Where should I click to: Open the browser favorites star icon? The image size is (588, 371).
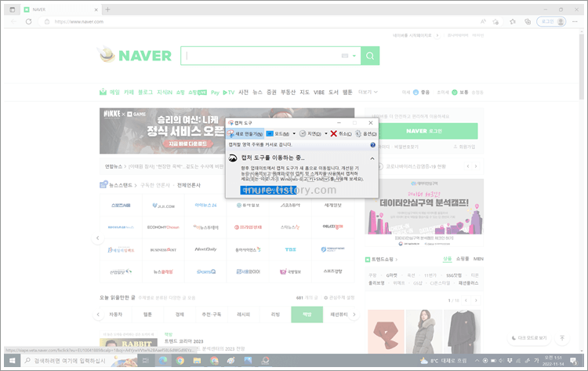(513, 21)
